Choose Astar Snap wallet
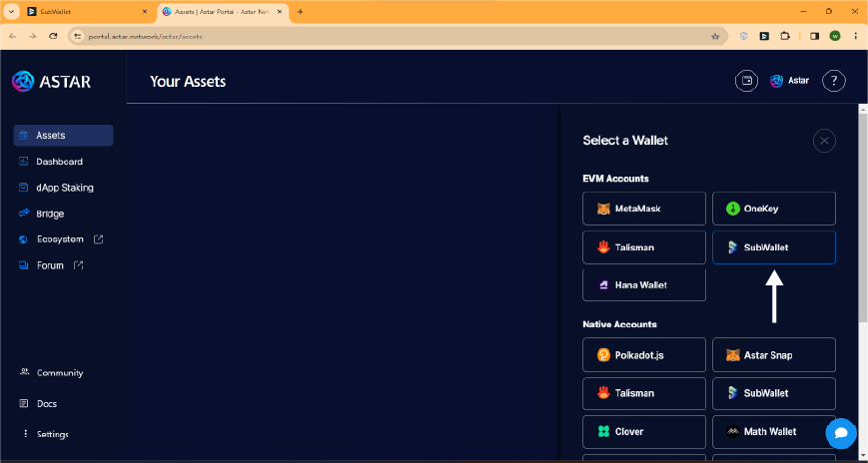The width and height of the screenshot is (868, 463). [x=773, y=355]
